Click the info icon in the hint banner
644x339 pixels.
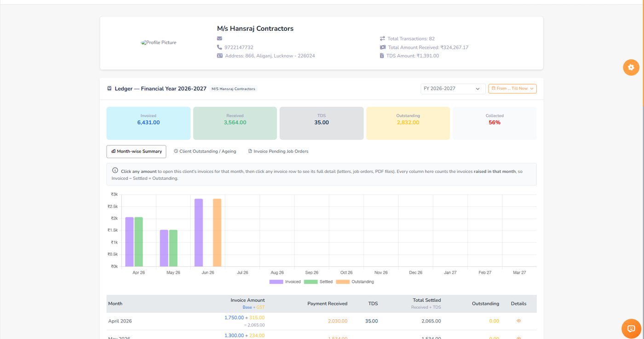pyautogui.click(x=115, y=171)
